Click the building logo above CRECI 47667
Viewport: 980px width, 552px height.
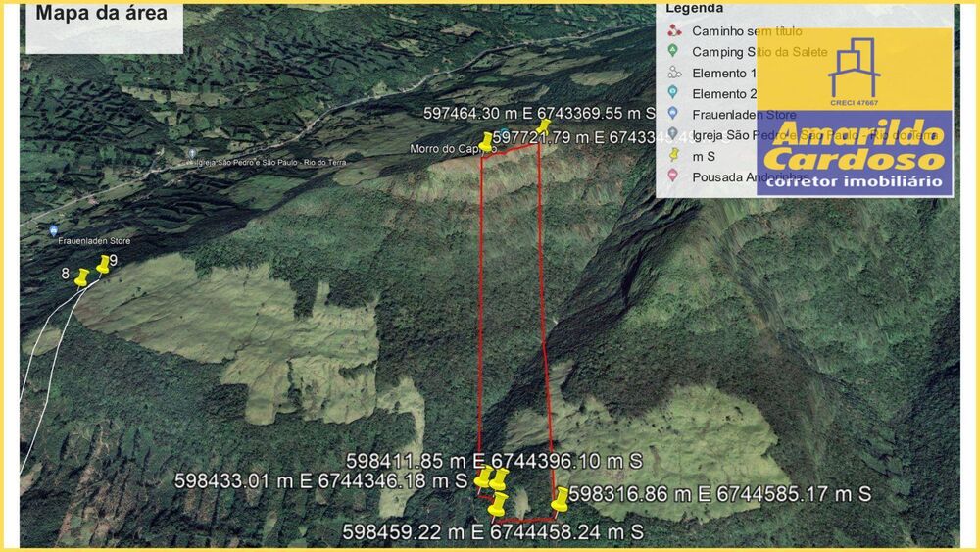coord(854,67)
